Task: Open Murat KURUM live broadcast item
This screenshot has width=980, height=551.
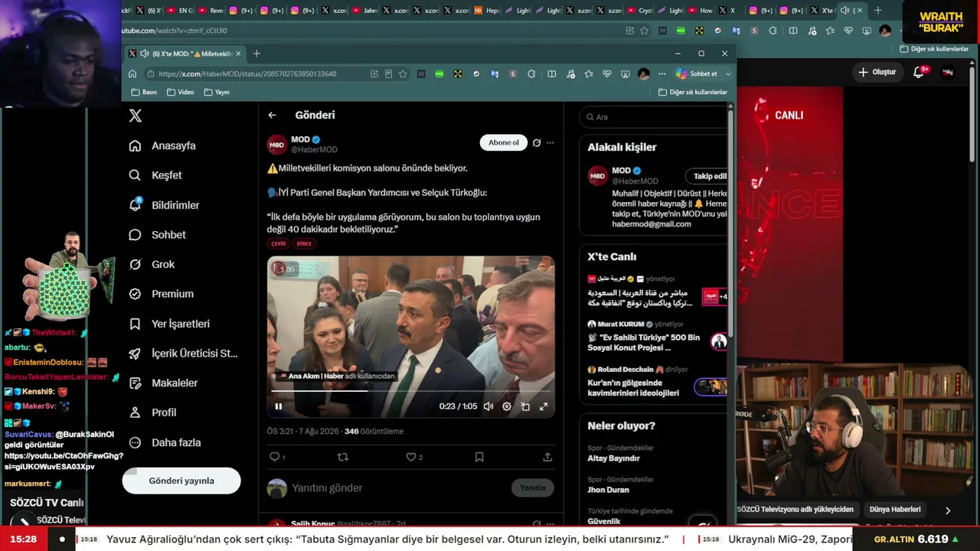Action: pyautogui.click(x=652, y=336)
